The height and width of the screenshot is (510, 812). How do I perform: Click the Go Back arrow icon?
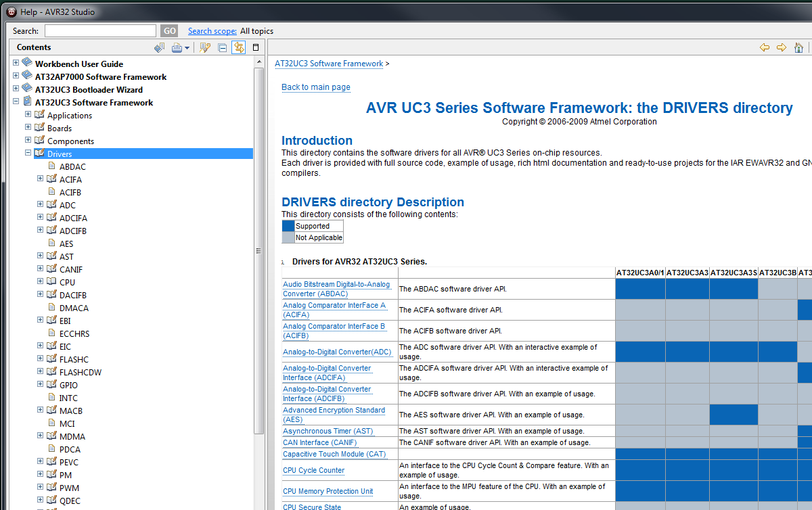point(765,47)
